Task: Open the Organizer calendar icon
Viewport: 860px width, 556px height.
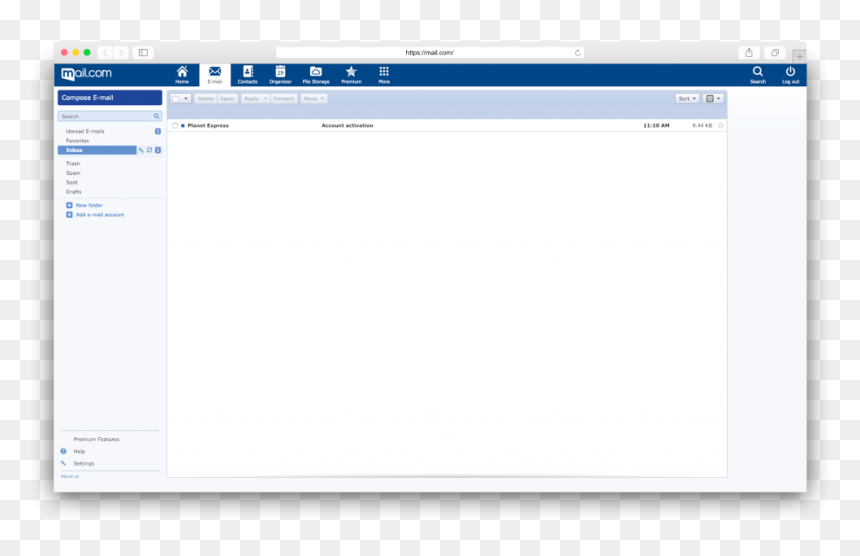Action: tap(280, 75)
